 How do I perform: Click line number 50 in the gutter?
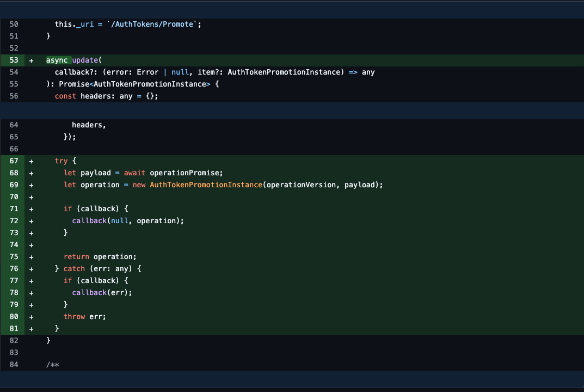point(14,24)
